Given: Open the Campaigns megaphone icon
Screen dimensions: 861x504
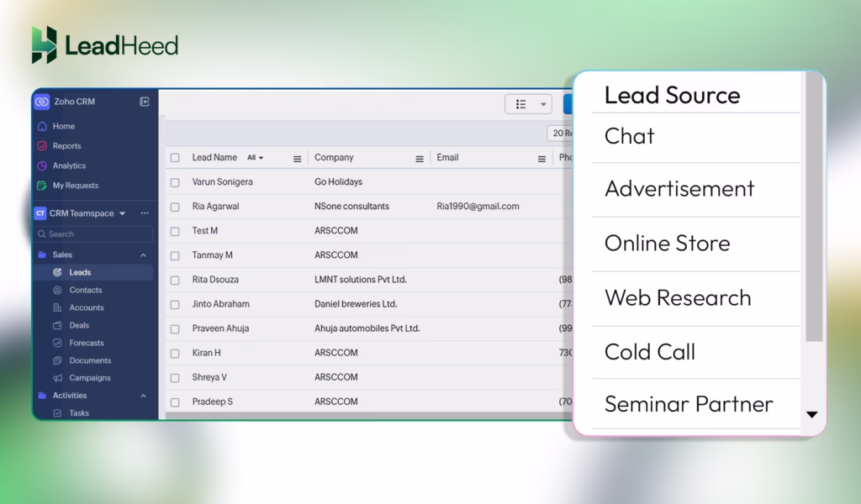Looking at the screenshot, I should tap(55, 377).
